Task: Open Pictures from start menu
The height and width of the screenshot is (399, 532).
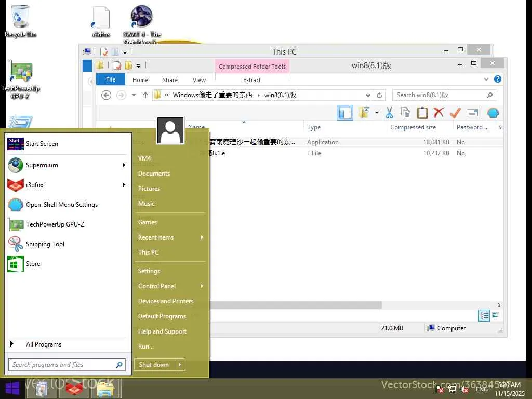Action: 149,189
